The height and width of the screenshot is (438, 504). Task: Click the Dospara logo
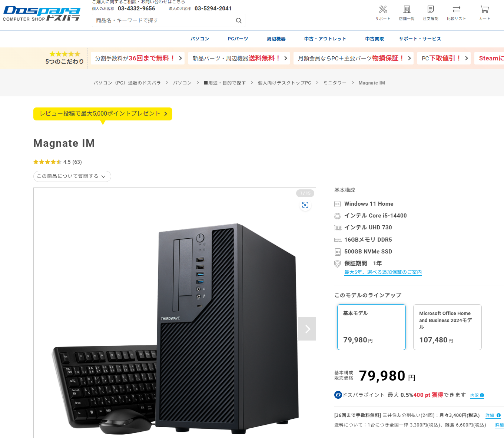(42, 13)
